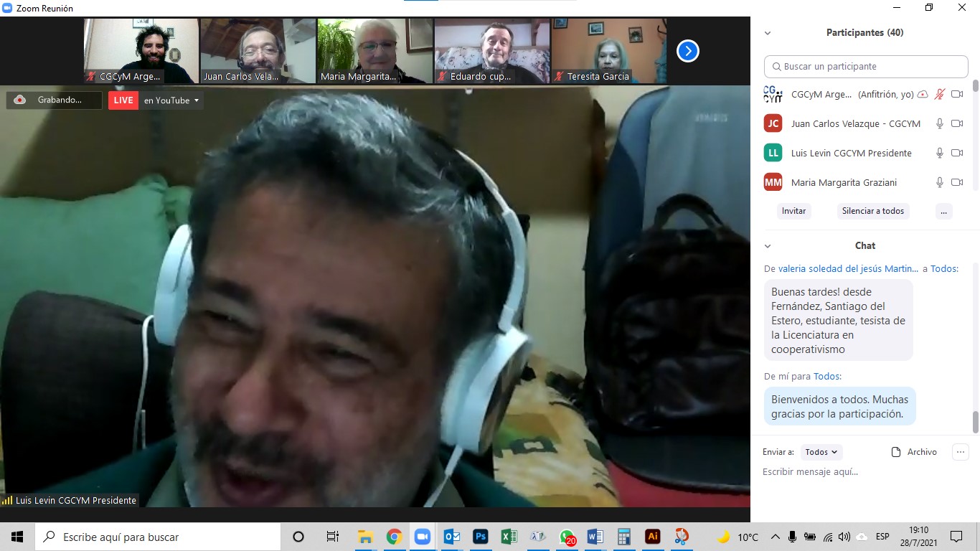Open the WhatsApp icon in taskbar
This screenshot has width=980, height=551.
tap(567, 537)
